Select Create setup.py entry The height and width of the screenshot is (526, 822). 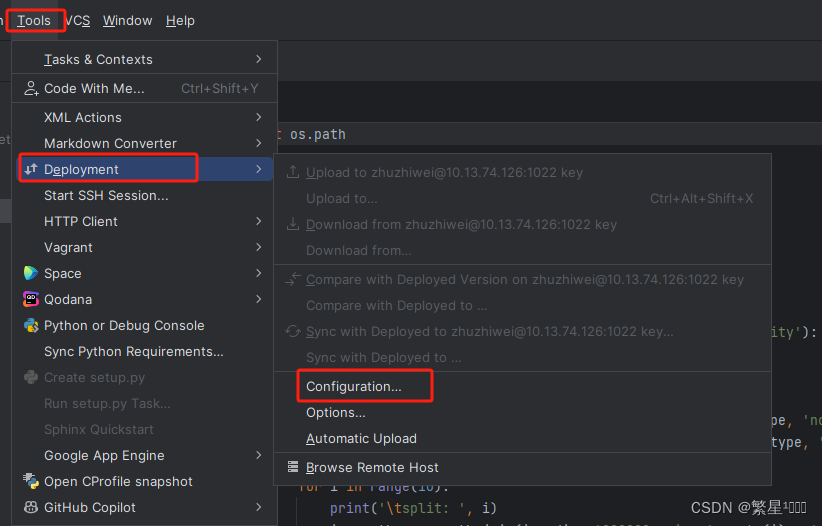(145, 378)
